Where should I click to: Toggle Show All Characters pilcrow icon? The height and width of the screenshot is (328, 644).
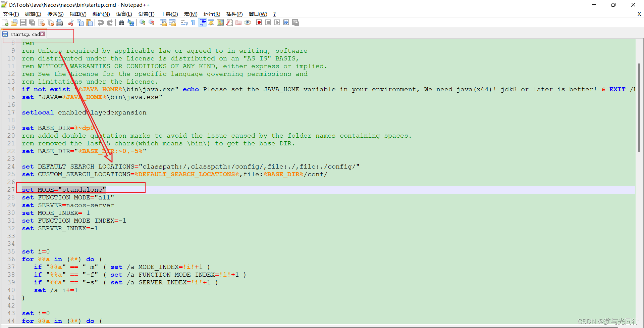193,22
